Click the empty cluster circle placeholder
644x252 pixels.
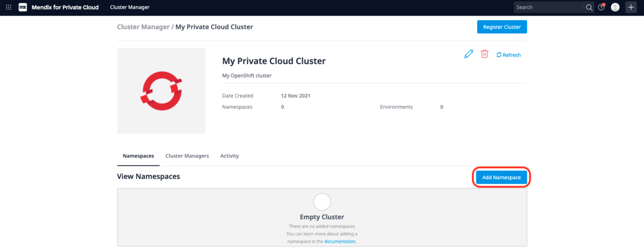(x=322, y=202)
